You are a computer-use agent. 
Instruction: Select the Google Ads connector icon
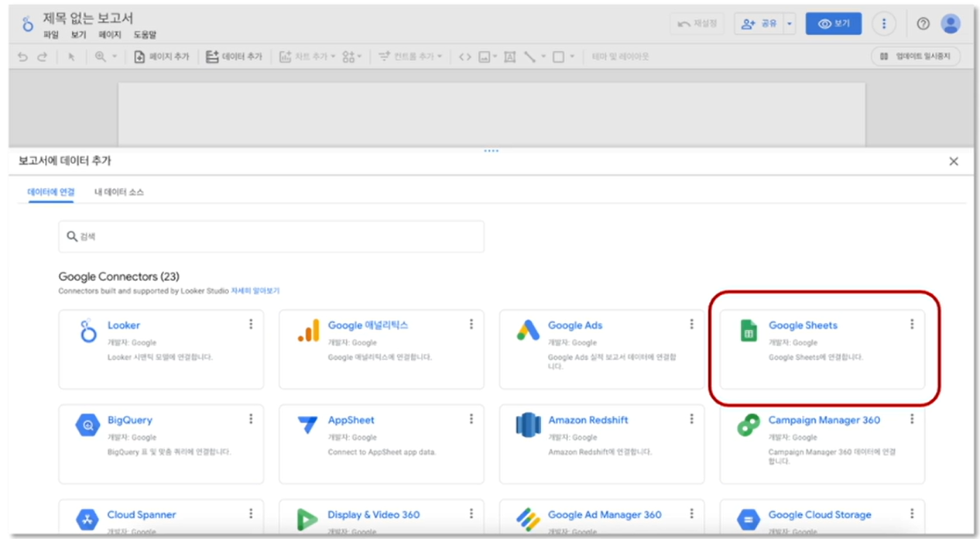tap(529, 331)
